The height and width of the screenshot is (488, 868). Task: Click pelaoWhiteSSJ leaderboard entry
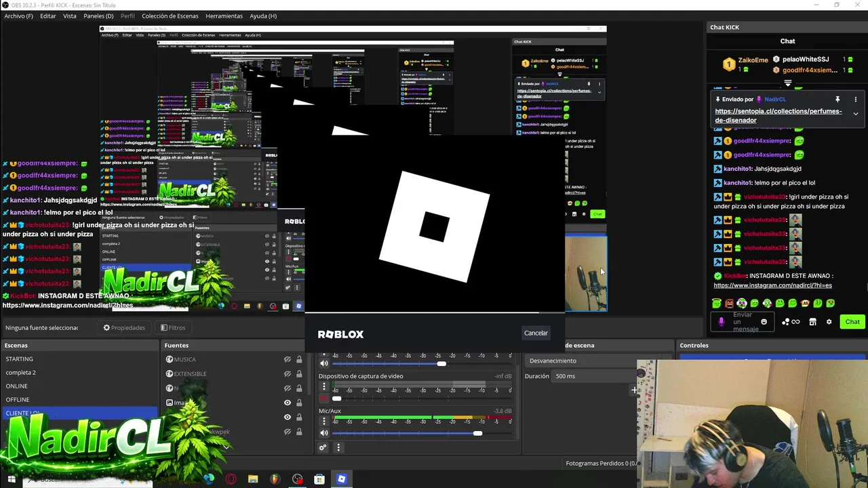(806, 60)
